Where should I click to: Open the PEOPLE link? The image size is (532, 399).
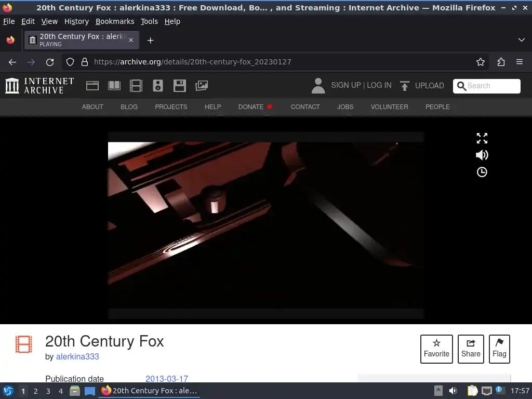(437, 107)
